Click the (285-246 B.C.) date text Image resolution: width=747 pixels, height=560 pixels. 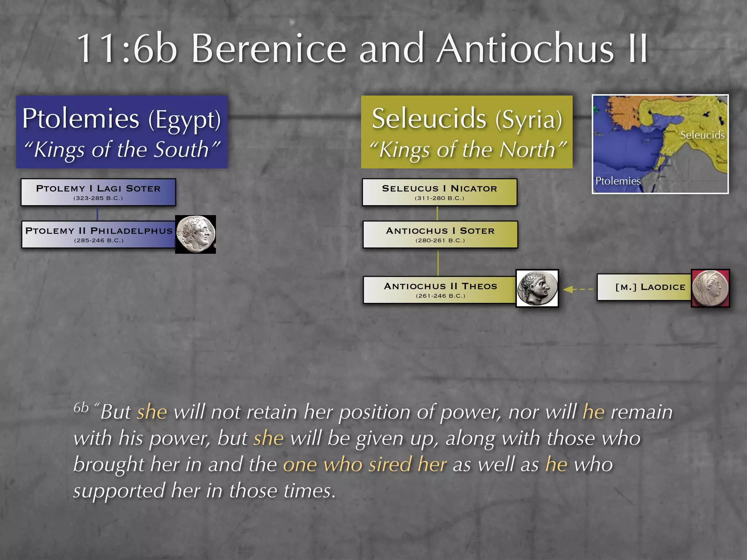[99, 241]
